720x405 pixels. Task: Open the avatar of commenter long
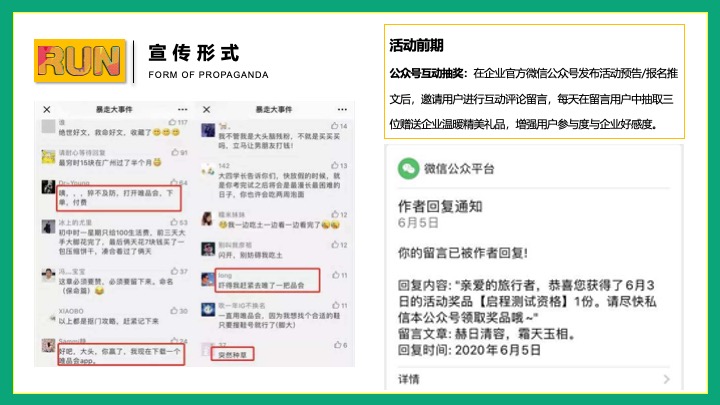[208, 279]
